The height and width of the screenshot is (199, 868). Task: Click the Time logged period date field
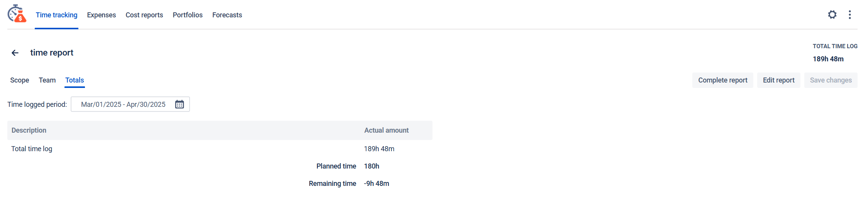pyautogui.click(x=123, y=105)
